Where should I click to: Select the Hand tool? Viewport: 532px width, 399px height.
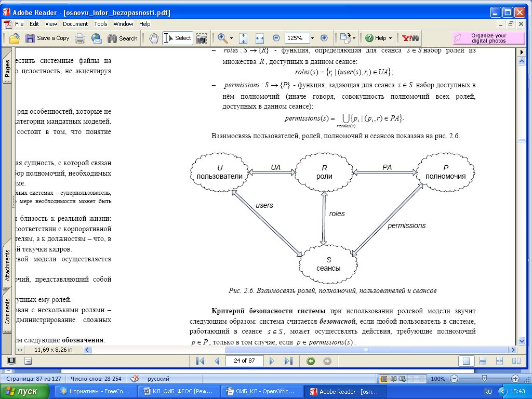point(154,38)
